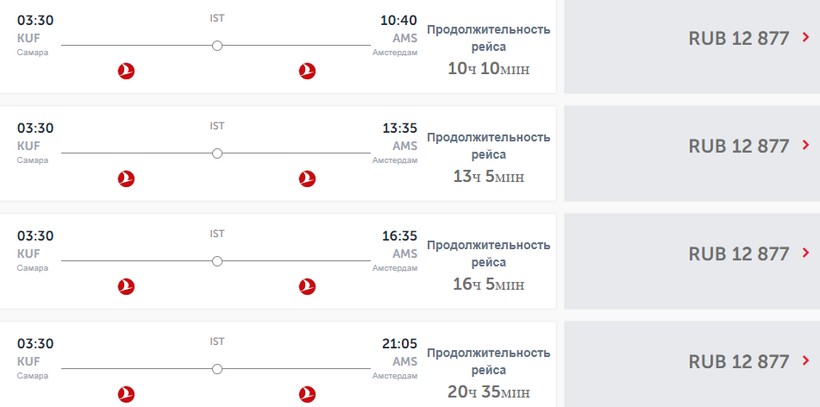Click first-leg Turkish Airlines logo on 10:40 flight
820x407 pixels.
[126, 71]
